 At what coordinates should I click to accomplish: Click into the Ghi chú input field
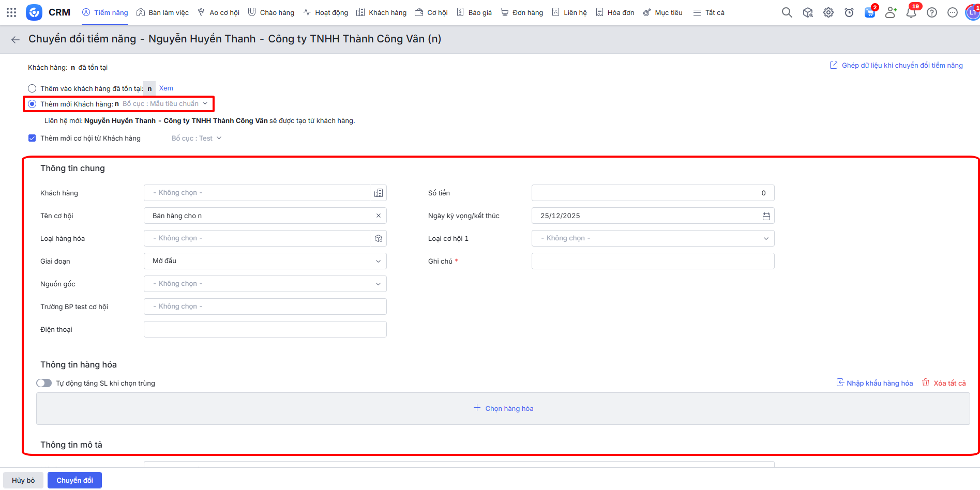653,261
